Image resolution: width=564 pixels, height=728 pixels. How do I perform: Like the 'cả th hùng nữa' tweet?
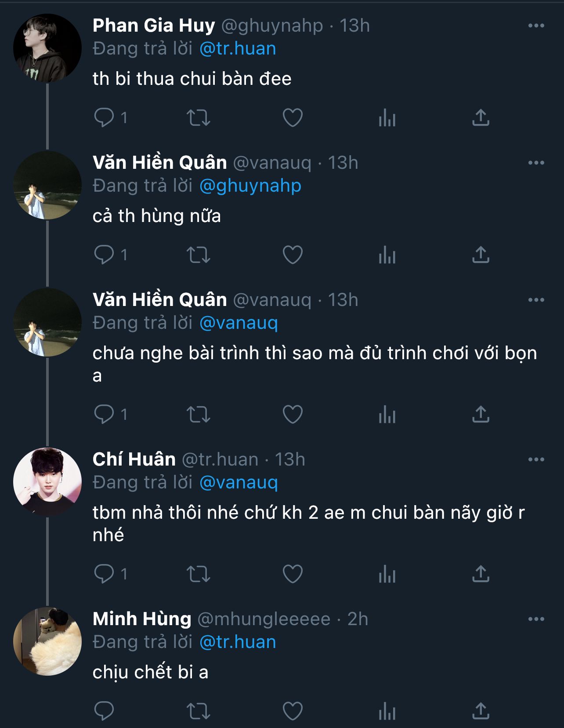pyautogui.click(x=293, y=255)
